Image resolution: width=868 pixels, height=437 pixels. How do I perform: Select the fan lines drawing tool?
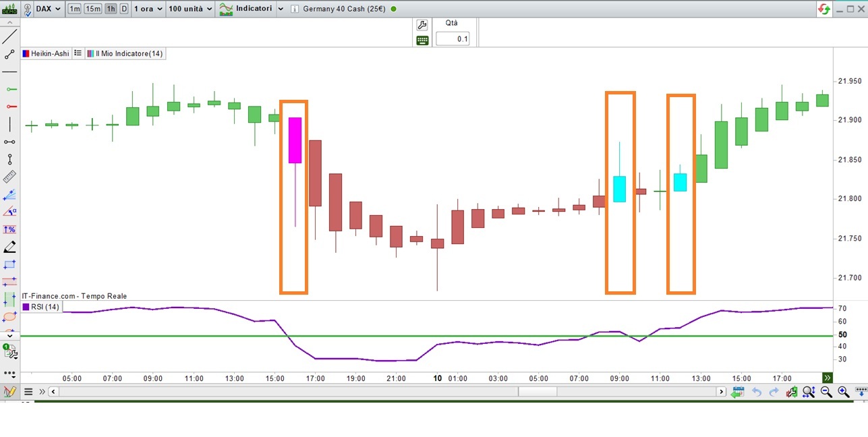[9, 194]
